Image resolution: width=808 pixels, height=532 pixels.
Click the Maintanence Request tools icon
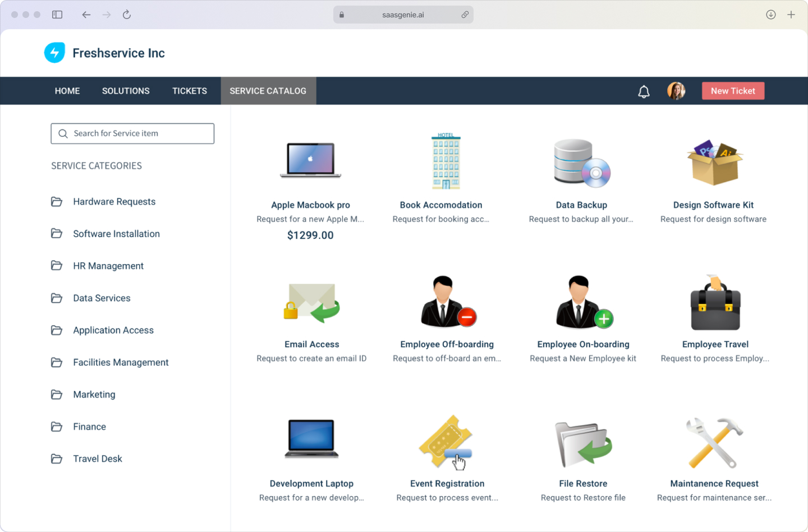pos(714,442)
